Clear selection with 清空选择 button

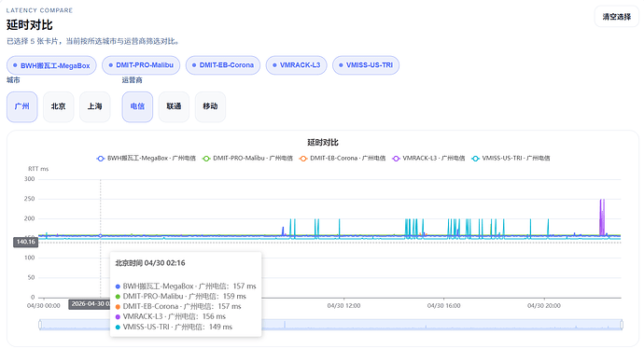[617, 17]
